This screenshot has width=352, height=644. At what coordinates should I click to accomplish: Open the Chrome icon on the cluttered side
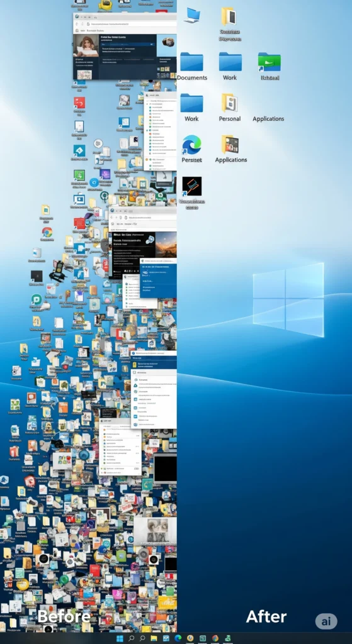pos(47,233)
